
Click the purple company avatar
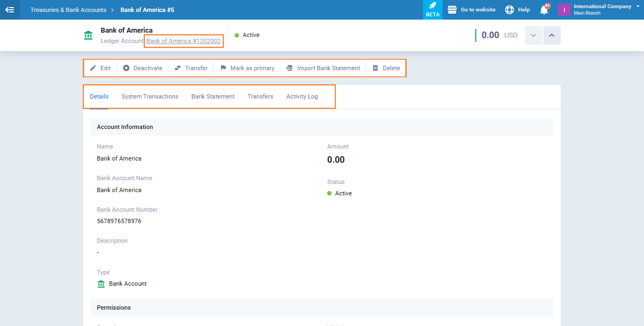pos(565,9)
